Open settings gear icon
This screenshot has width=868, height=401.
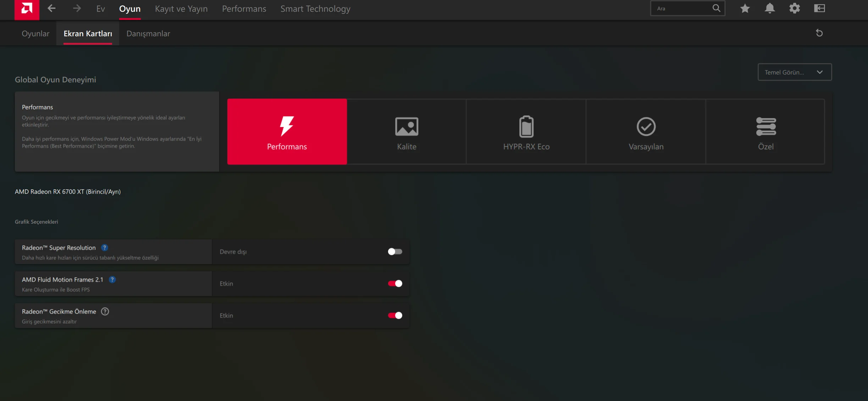(x=795, y=9)
